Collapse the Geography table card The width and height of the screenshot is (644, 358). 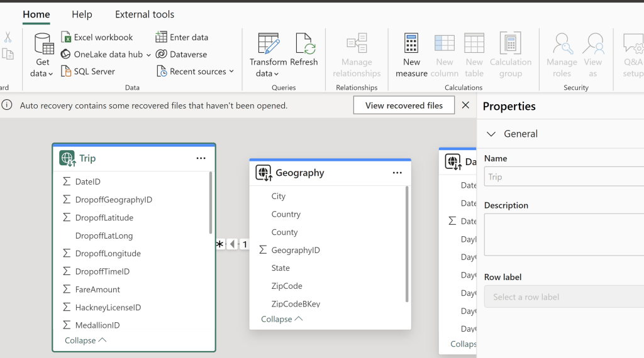pos(282,319)
